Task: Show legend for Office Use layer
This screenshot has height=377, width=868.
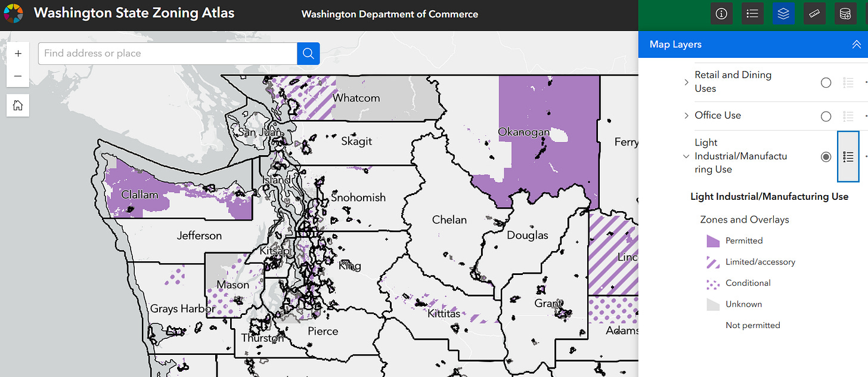Action: 848,116
